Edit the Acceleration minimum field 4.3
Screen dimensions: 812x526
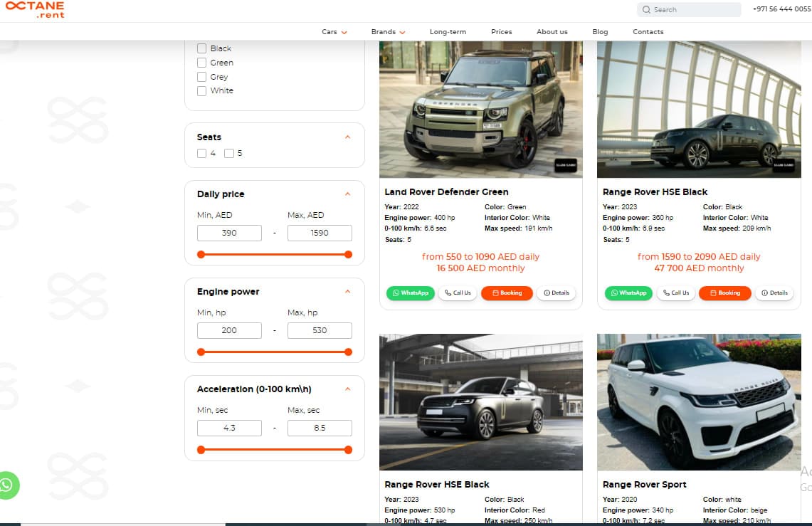pyautogui.click(x=229, y=428)
